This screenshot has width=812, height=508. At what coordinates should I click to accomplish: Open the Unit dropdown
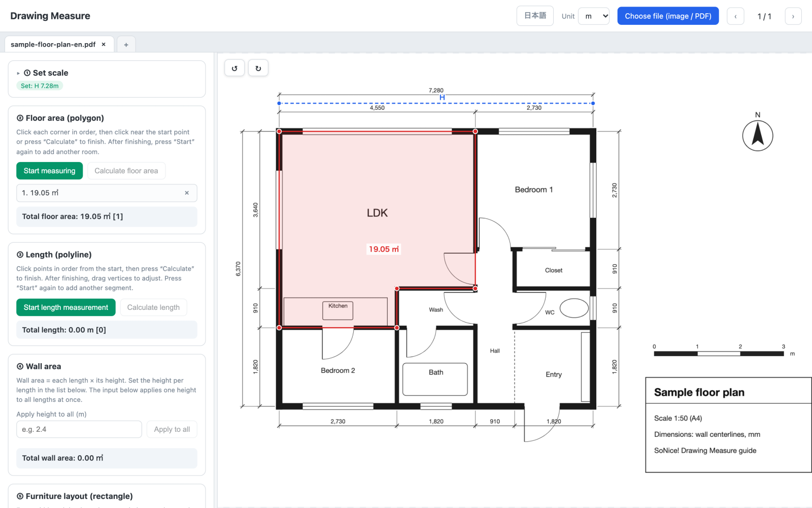(x=594, y=16)
